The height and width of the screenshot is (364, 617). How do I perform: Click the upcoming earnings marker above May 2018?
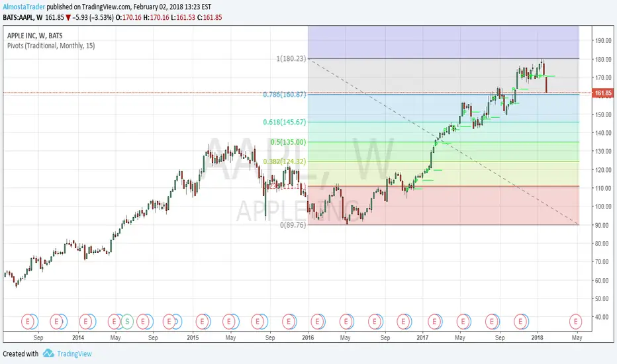tap(576, 322)
